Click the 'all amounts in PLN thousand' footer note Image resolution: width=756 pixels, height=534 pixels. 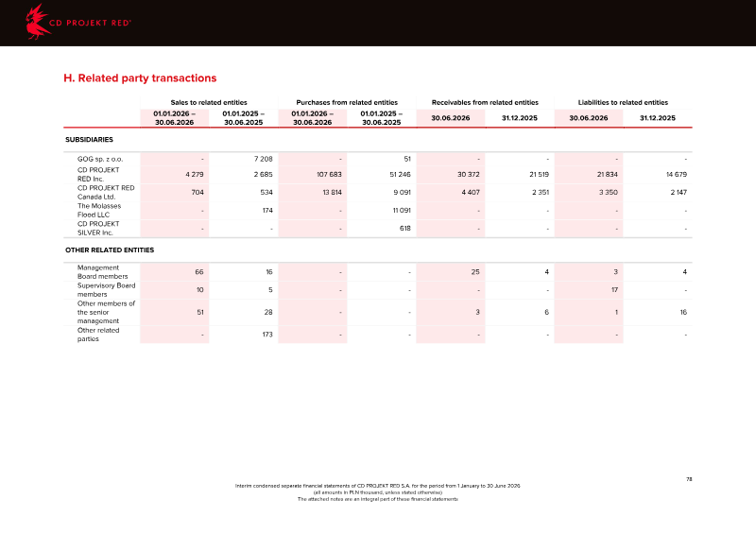click(x=377, y=492)
